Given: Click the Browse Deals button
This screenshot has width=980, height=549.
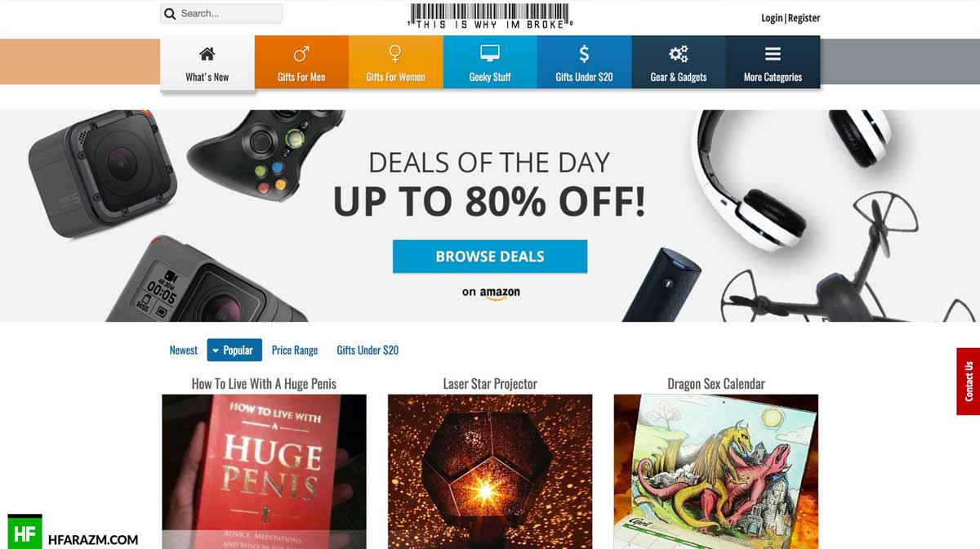Looking at the screenshot, I should coord(490,256).
